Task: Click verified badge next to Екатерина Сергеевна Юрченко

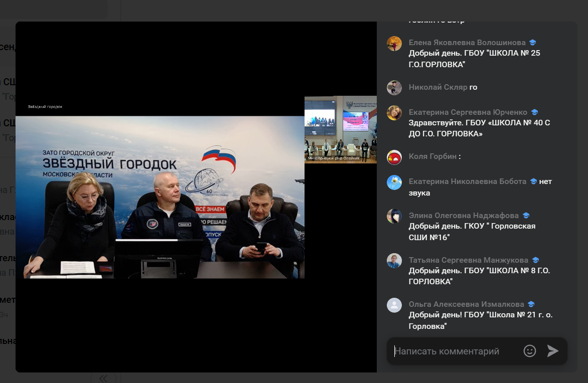Action: 535,112
